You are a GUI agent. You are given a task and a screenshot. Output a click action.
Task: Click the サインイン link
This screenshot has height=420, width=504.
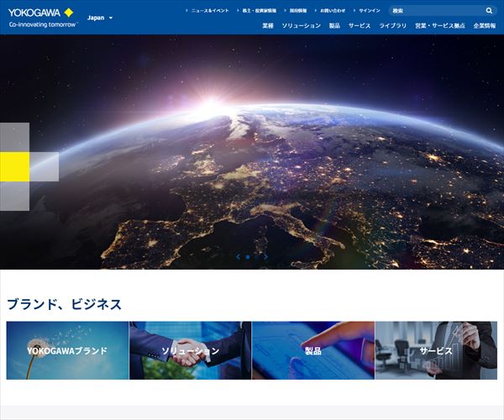click(x=370, y=11)
